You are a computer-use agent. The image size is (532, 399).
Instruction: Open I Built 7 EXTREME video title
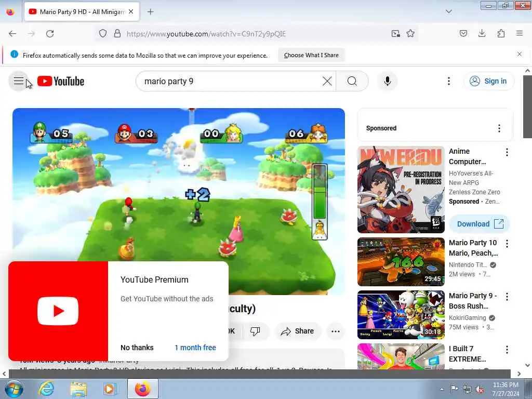pos(467,353)
